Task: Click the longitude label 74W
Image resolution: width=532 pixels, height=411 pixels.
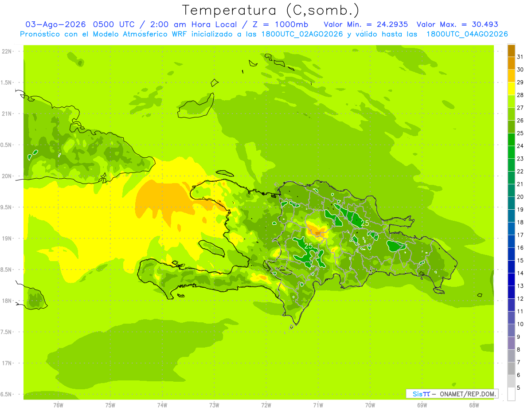Action: (x=162, y=405)
